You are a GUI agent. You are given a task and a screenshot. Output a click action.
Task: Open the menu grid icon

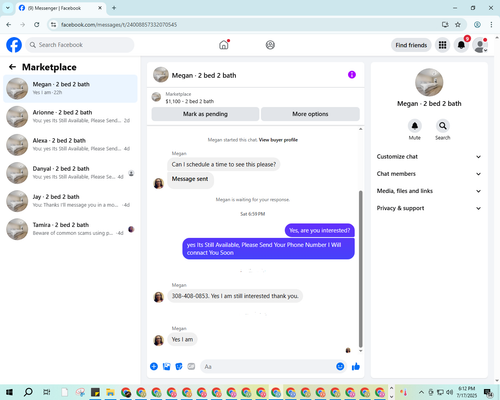(442, 45)
